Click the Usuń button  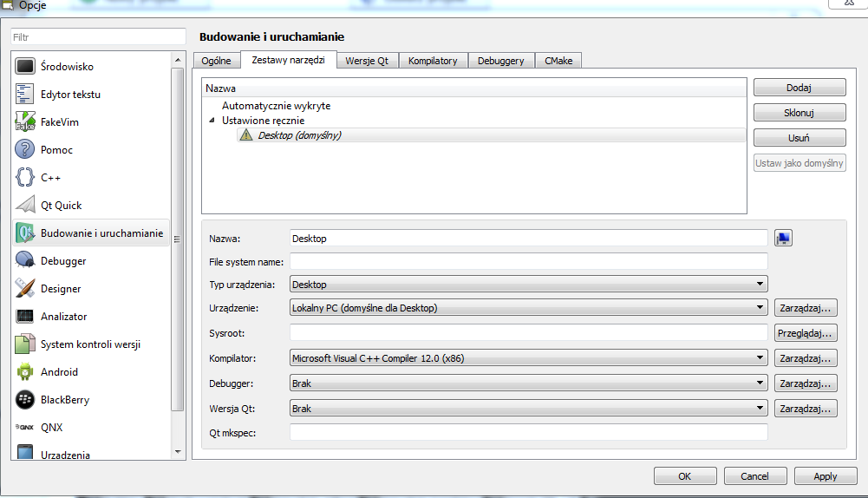799,138
